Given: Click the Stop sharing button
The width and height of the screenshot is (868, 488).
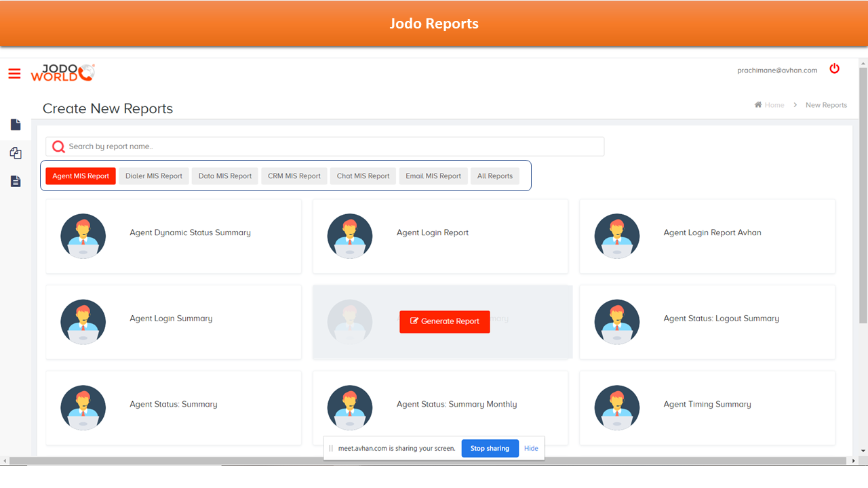Looking at the screenshot, I should tap(490, 448).
